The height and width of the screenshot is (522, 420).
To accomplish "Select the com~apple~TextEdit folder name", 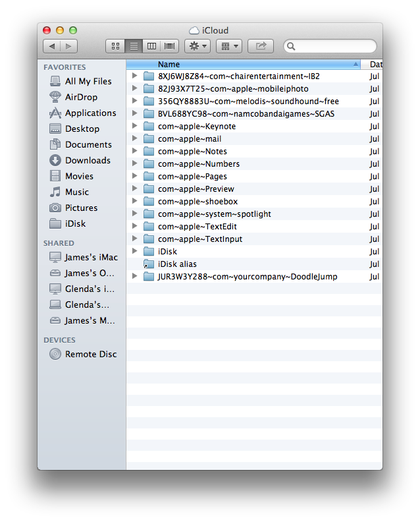I will click(x=197, y=227).
